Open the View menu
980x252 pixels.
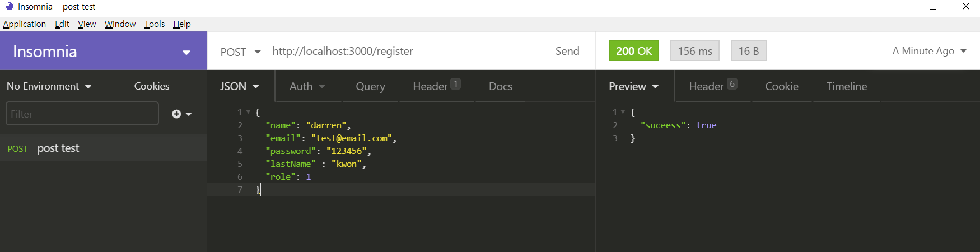coord(87,24)
